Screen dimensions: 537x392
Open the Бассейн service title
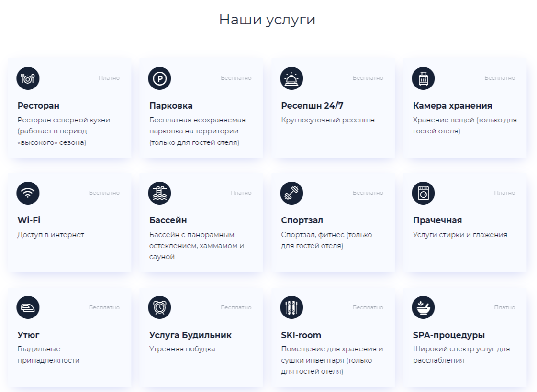point(168,220)
